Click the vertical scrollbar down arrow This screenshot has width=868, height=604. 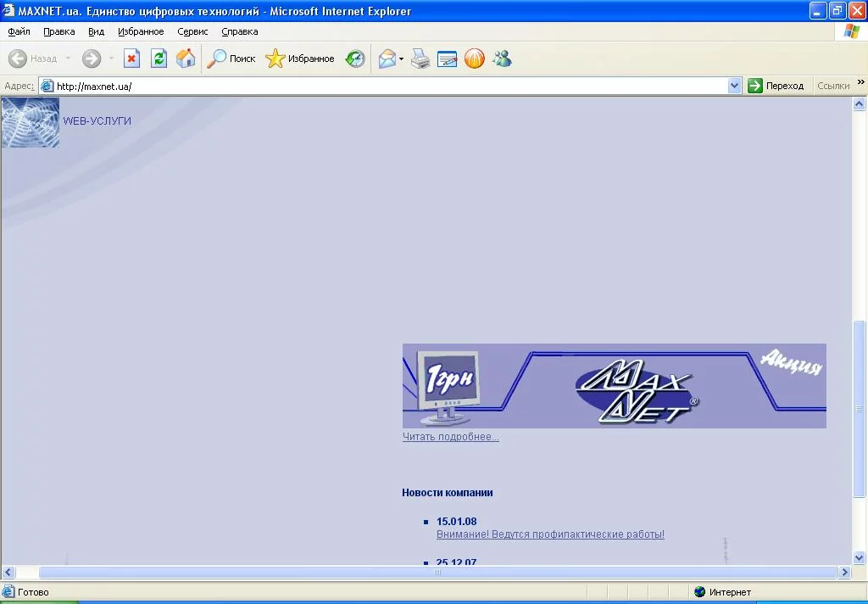click(x=860, y=558)
